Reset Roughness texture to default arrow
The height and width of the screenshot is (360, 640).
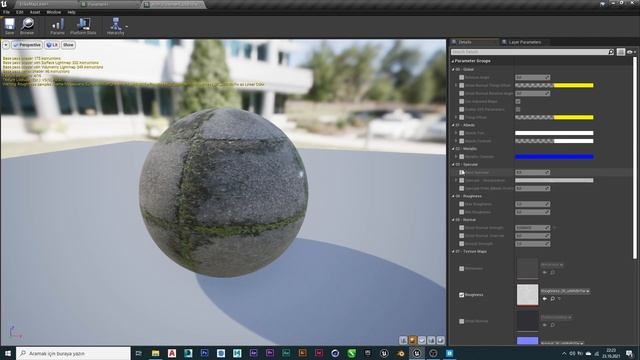click(559, 299)
